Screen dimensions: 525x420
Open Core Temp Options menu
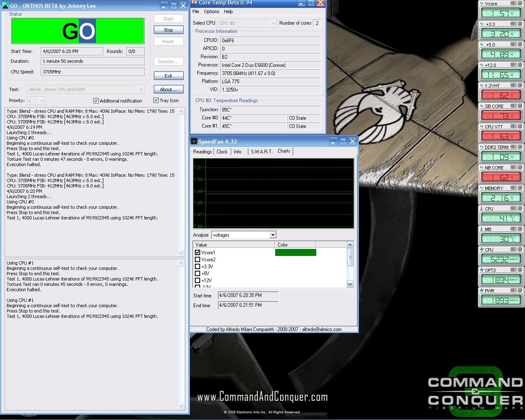[212, 11]
